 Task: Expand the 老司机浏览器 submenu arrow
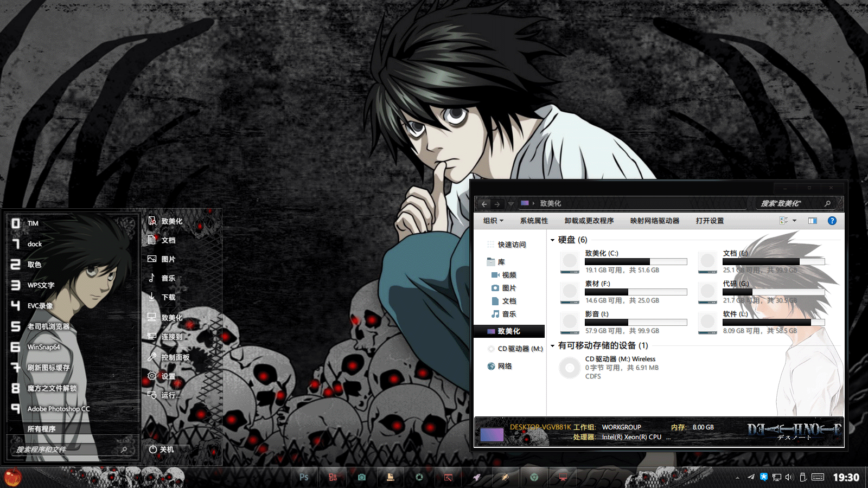click(132, 326)
